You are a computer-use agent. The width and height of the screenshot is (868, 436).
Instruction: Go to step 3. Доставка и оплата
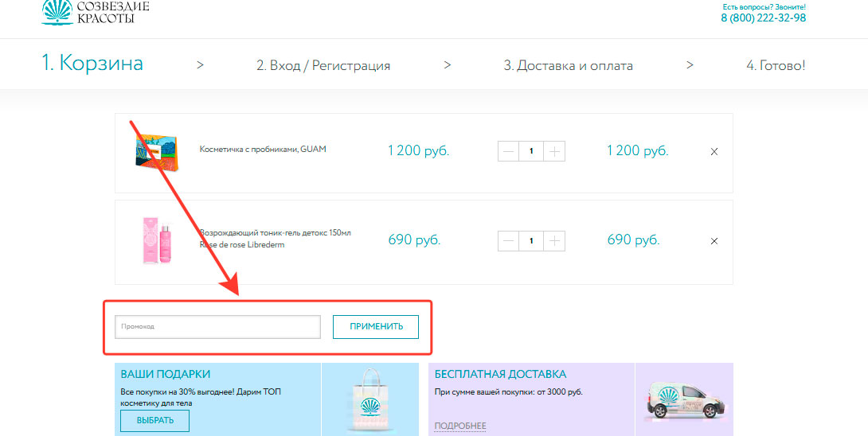(568, 66)
